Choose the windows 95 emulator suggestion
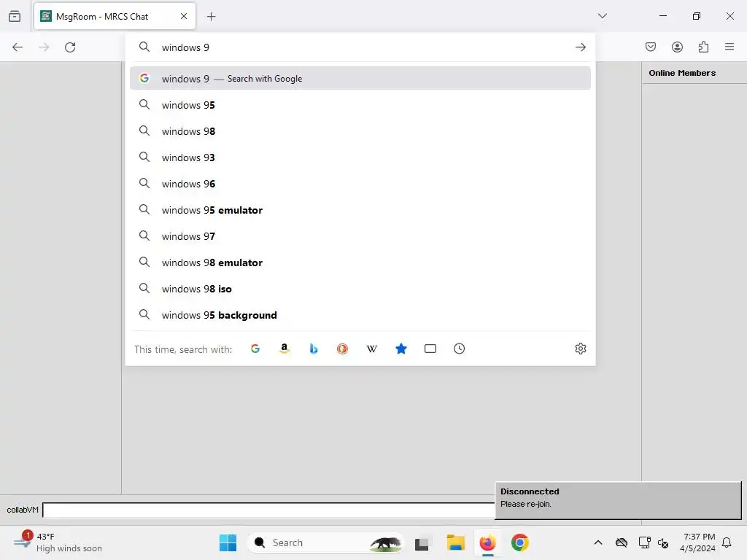The width and height of the screenshot is (747, 560). (360, 210)
